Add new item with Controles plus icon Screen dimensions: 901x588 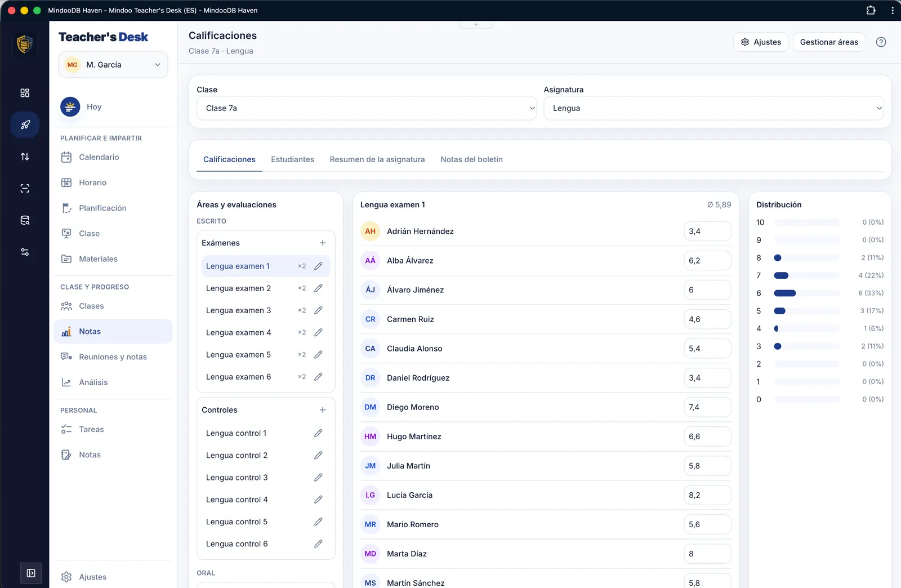[323, 410]
